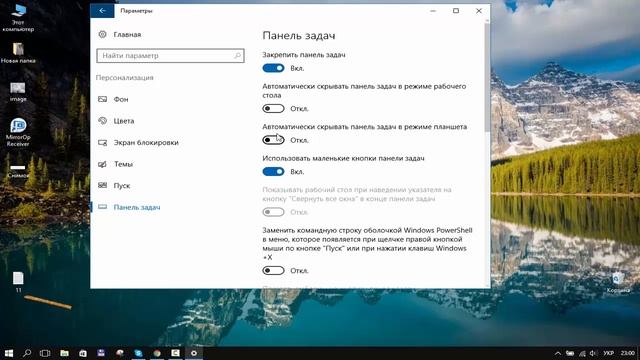Image resolution: width=640 pixels, height=360 pixels.
Task: Click the Пуск tiles icon in the sidebar
Action: tap(102, 185)
